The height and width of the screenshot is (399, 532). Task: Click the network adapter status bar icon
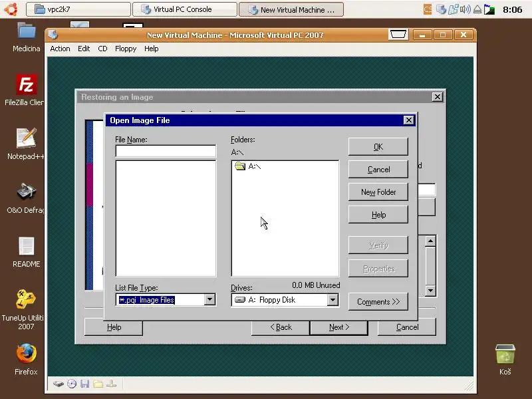click(111, 384)
